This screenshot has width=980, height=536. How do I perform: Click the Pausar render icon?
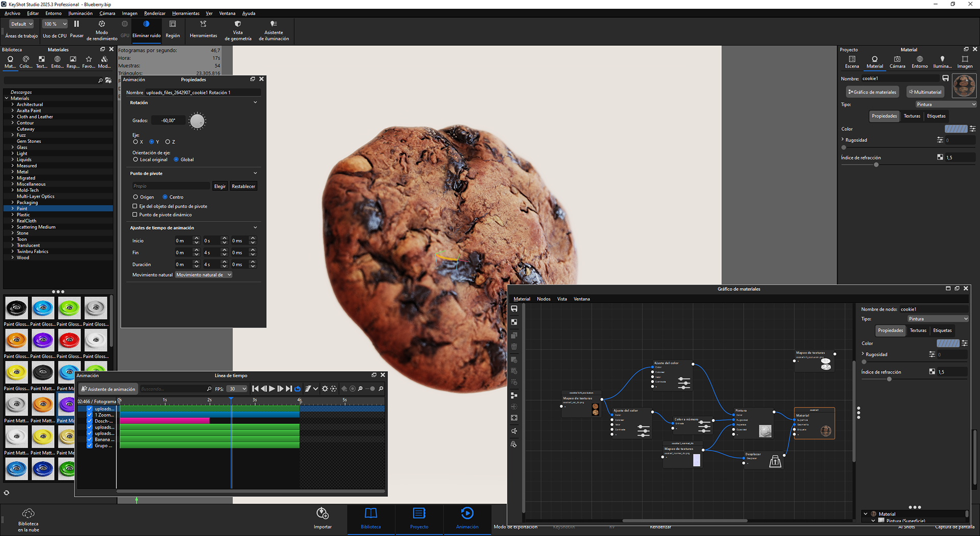(77, 25)
